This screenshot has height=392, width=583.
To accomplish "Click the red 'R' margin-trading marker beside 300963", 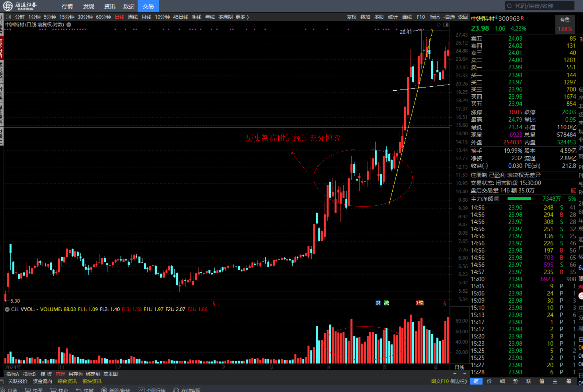I will pyautogui.click(x=522, y=18).
